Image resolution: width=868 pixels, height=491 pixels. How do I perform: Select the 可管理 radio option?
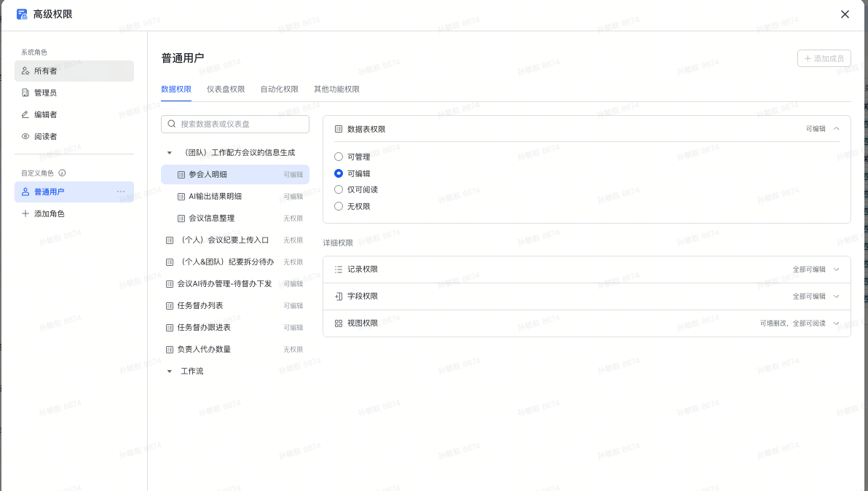(339, 157)
